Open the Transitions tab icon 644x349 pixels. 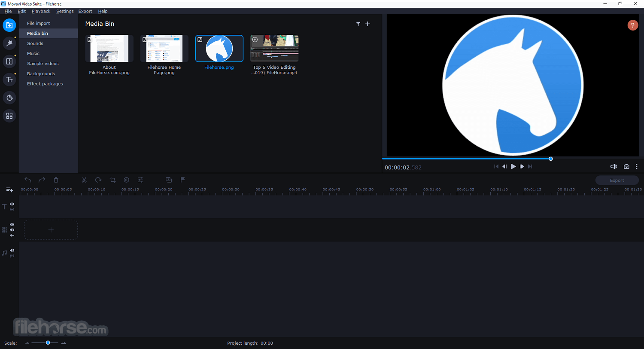pos(9,61)
